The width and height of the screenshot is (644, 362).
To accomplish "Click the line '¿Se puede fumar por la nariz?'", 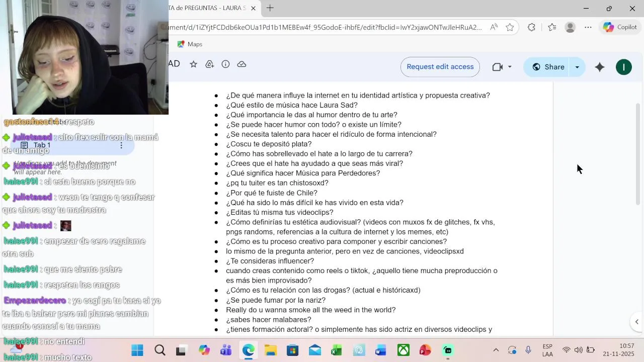I will 276,300.
